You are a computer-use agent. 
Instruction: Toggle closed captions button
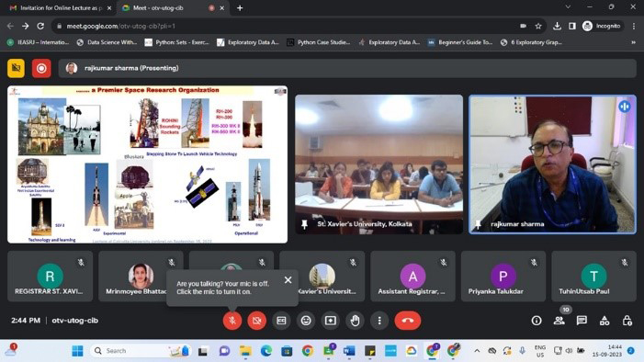(281, 321)
